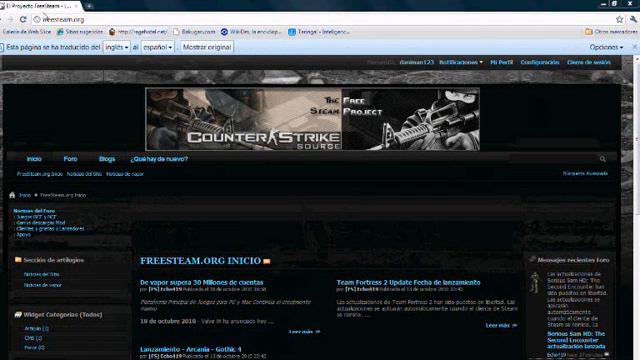Open the Mi Perfil link
Viewport: 640px width, 360px height.
[501, 62]
